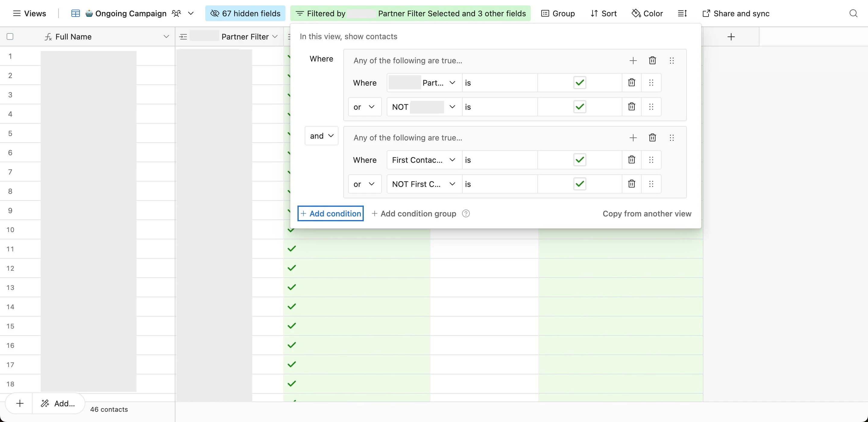Click the Add condition button
Viewport: 868px width, 422px height.
point(330,214)
